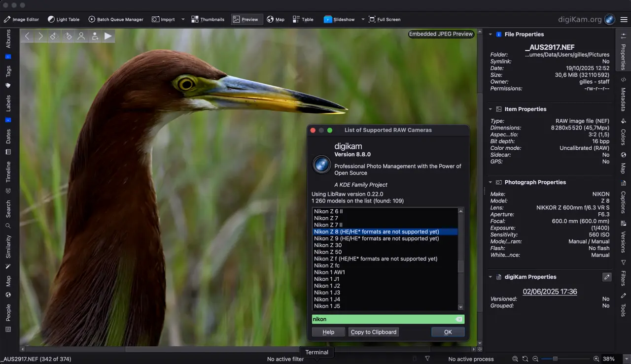Image resolution: width=631 pixels, height=364 pixels.
Task: Open the Import dropdown arrow
Action: tap(183, 20)
